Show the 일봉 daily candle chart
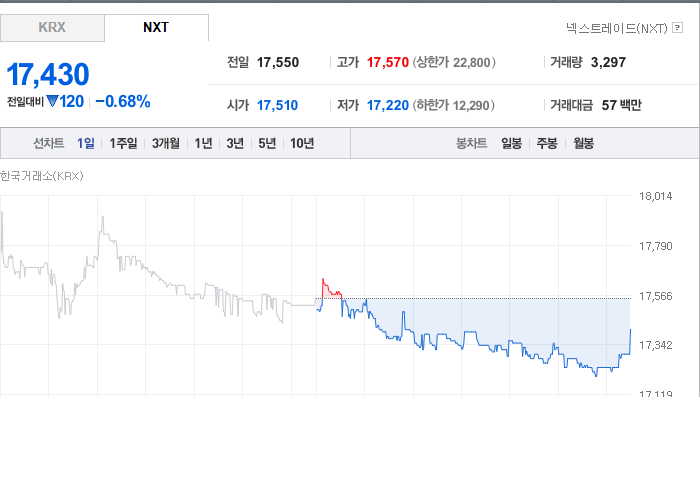700x490 pixels. click(x=511, y=143)
